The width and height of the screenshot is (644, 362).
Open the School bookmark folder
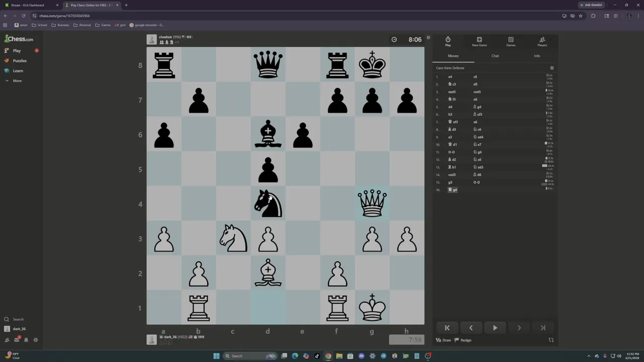tap(40, 25)
